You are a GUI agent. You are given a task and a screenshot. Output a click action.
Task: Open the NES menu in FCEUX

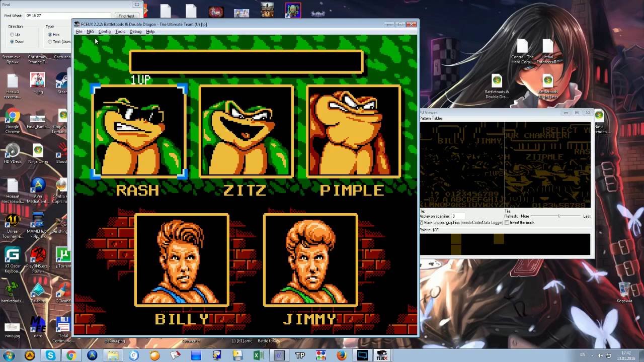coord(90,31)
